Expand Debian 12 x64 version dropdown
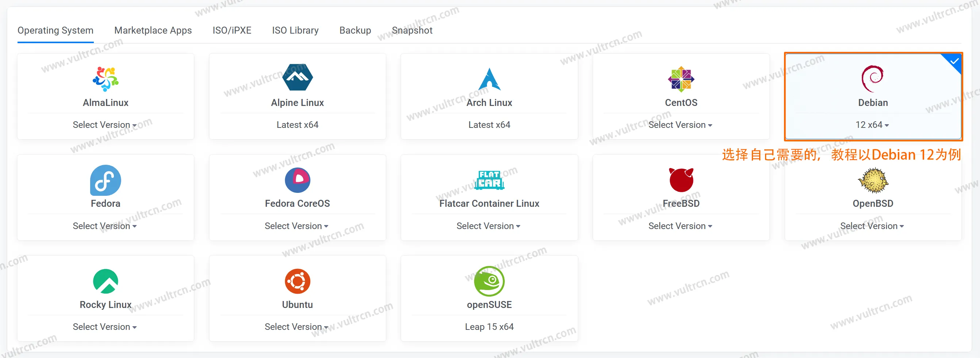This screenshot has width=980, height=358. click(x=872, y=125)
